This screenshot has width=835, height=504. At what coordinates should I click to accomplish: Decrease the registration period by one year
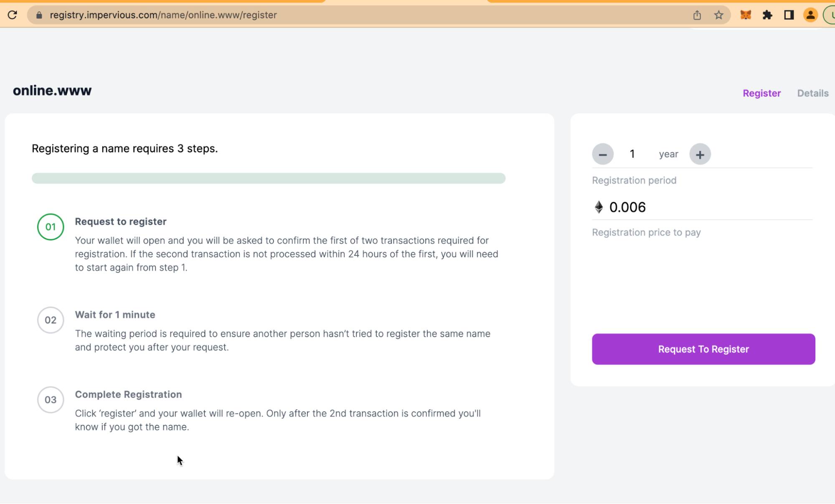[602, 154]
